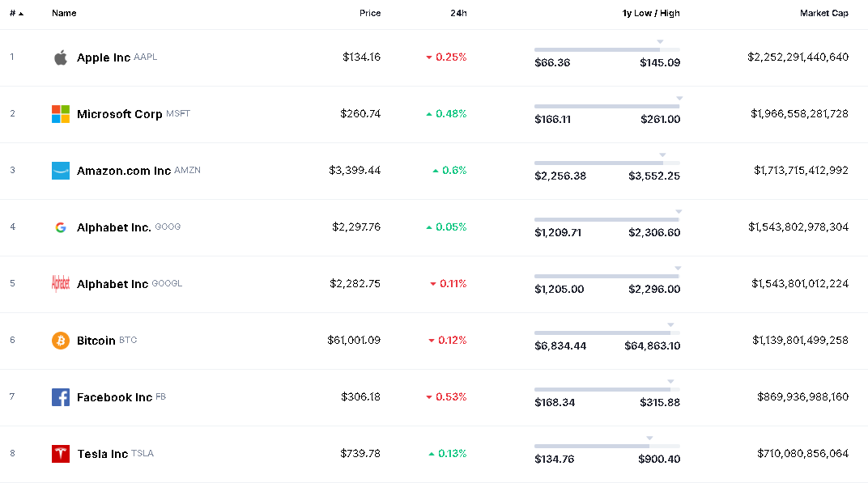Image resolution: width=868 pixels, height=483 pixels.
Task: Click the Facebook logo icon
Action: click(x=61, y=397)
